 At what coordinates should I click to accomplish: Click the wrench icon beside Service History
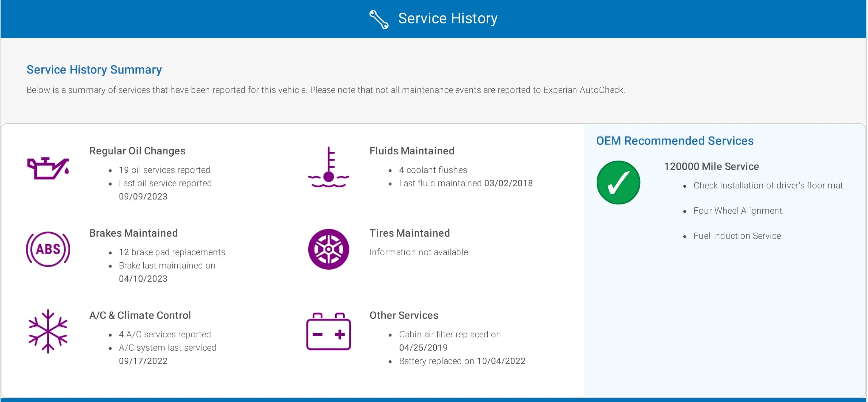click(379, 19)
